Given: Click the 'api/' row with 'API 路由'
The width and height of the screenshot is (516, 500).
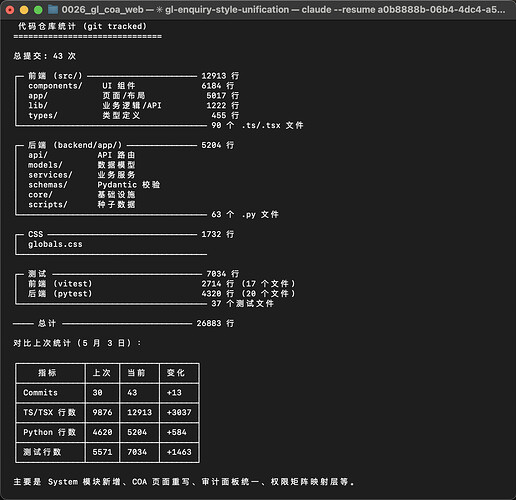Looking at the screenshot, I should pos(82,155).
